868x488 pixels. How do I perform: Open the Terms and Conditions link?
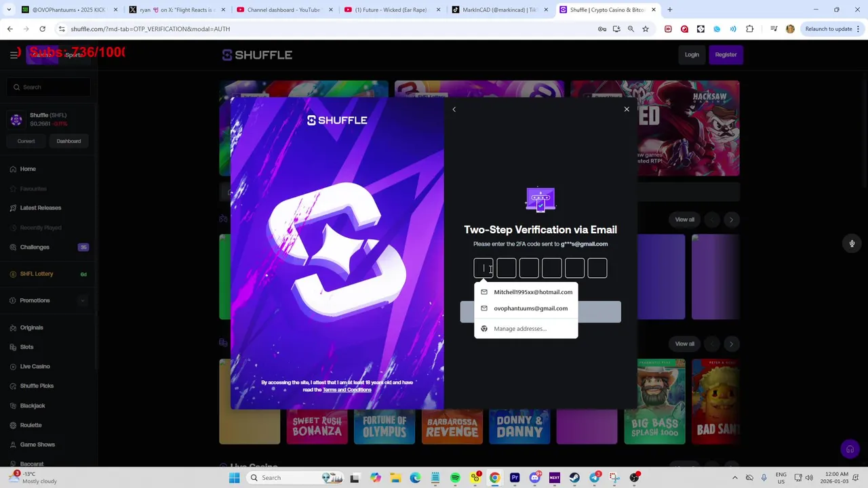click(347, 390)
